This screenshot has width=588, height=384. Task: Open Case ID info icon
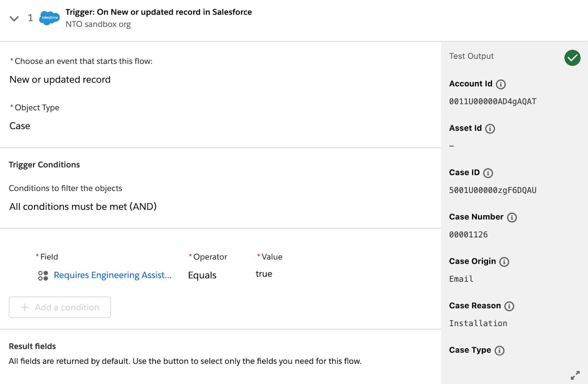[x=488, y=173]
